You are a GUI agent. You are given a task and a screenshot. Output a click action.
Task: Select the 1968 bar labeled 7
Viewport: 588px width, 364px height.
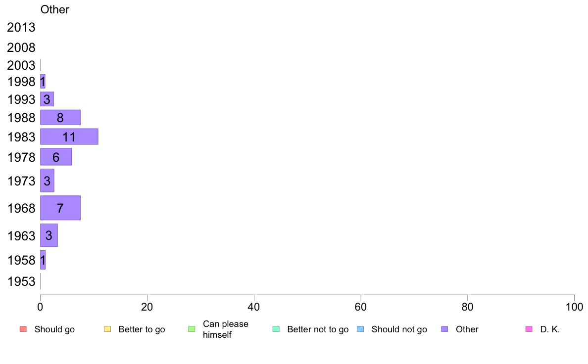coord(60,208)
